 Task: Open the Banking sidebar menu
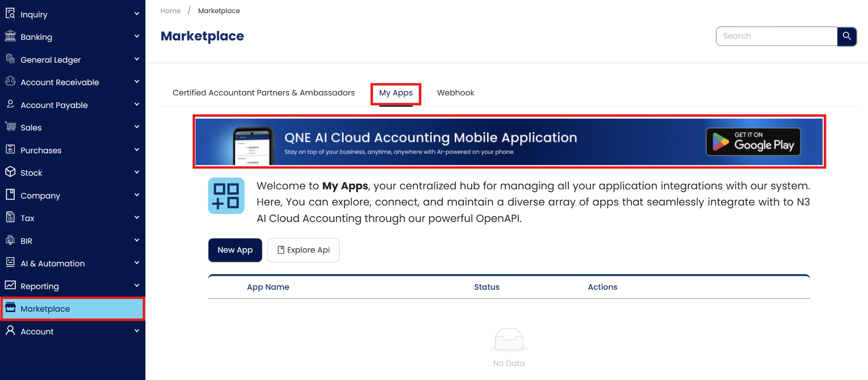pyautogui.click(x=72, y=37)
